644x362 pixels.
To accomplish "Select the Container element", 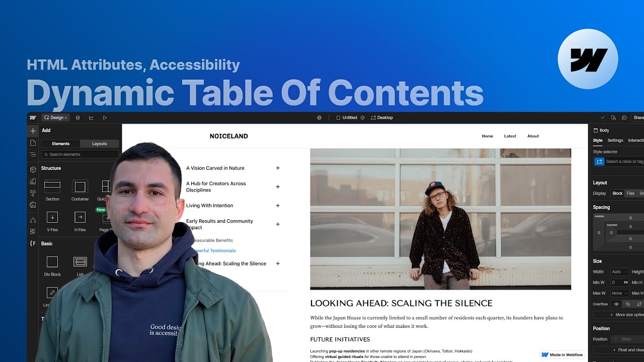I will (x=80, y=190).
